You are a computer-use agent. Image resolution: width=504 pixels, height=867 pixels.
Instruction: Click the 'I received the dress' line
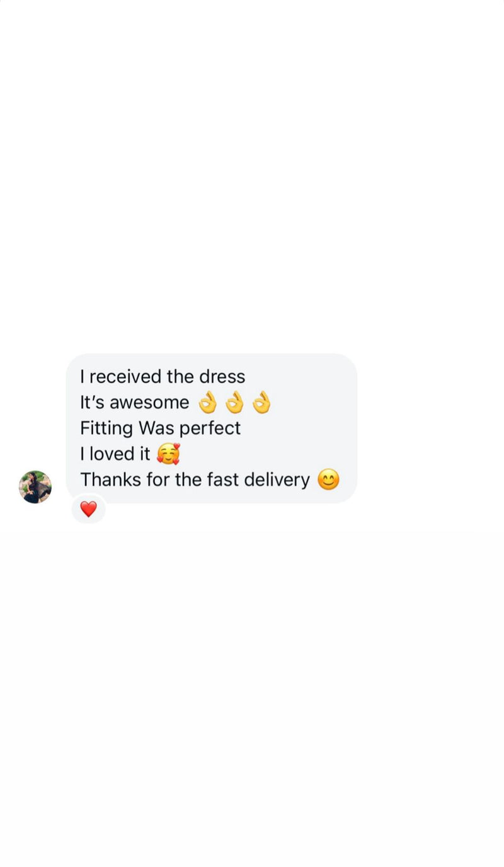point(163,377)
